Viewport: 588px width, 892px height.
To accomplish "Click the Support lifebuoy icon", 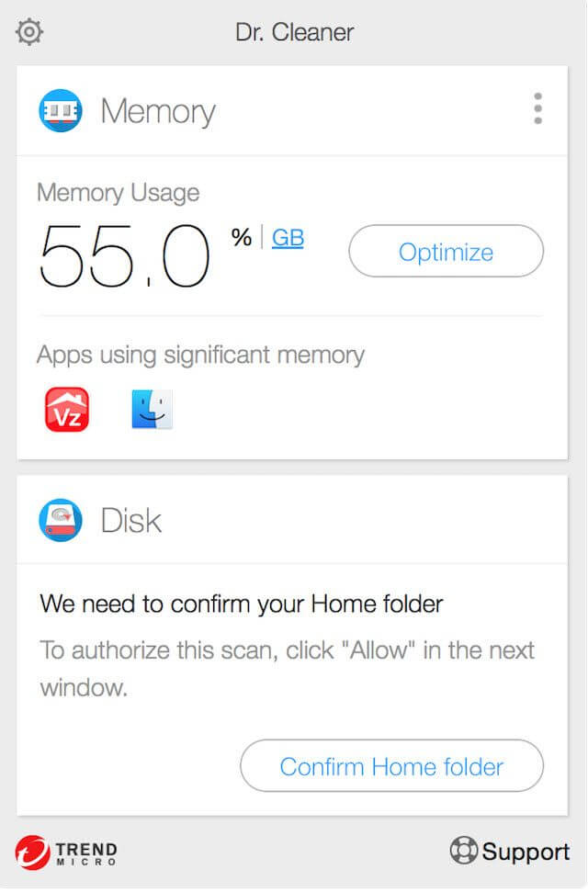I will pos(463,851).
